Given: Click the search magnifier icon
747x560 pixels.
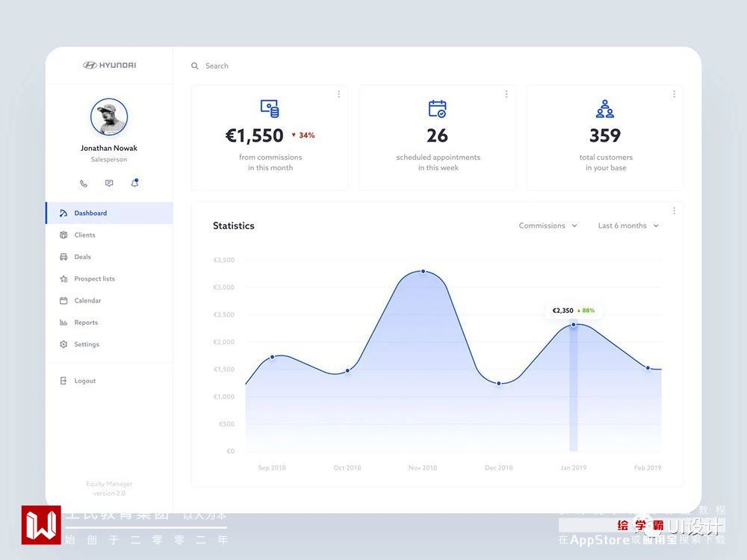Looking at the screenshot, I should (x=195, y=66).
